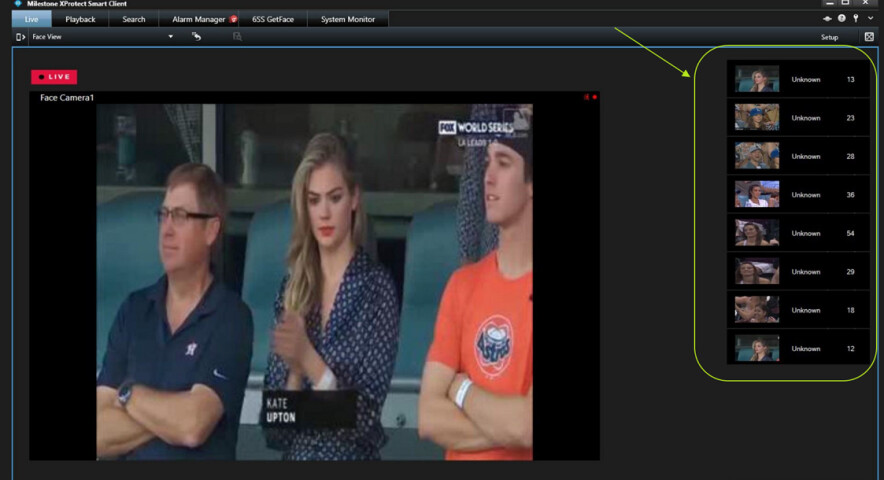Image resolution: width=884 pixels, height=480 pixels.
Task: Click the Face Camera1 video view
Action: [314, 280]
